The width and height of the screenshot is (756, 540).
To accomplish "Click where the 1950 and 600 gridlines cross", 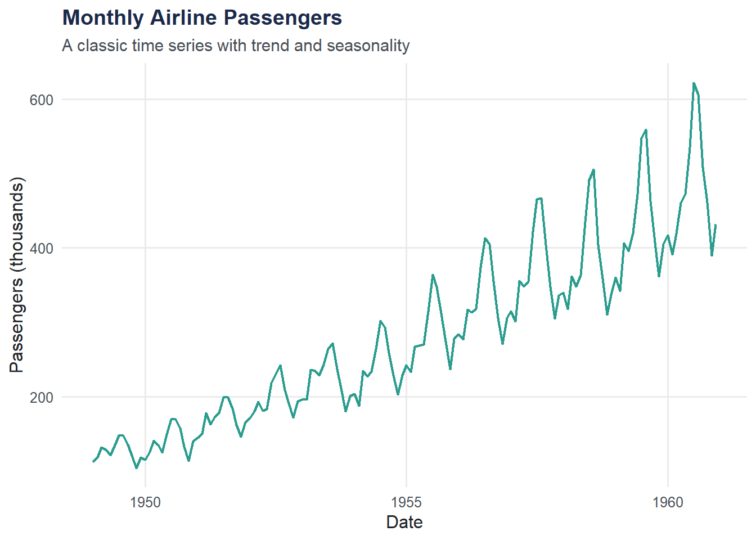I will tap(145, 99).
